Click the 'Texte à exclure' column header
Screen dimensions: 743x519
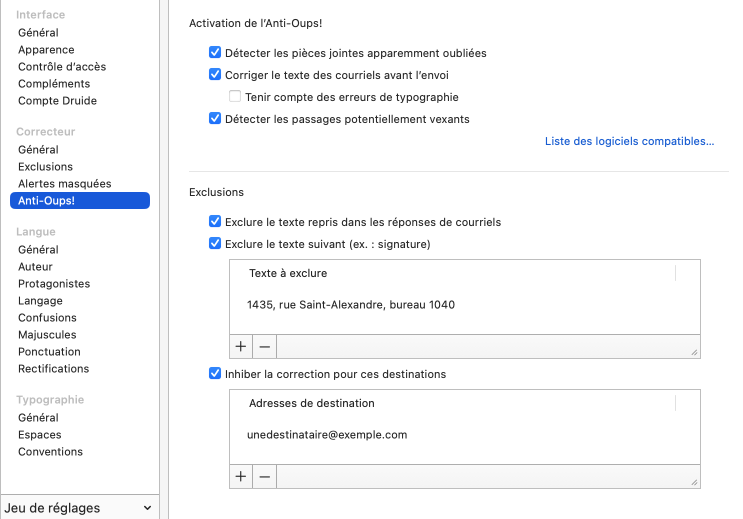pyautogui.click(x=288, y=273)
